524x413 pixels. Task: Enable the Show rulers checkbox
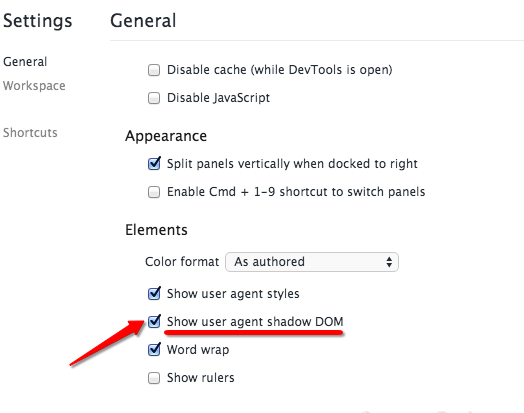point(154,378)
